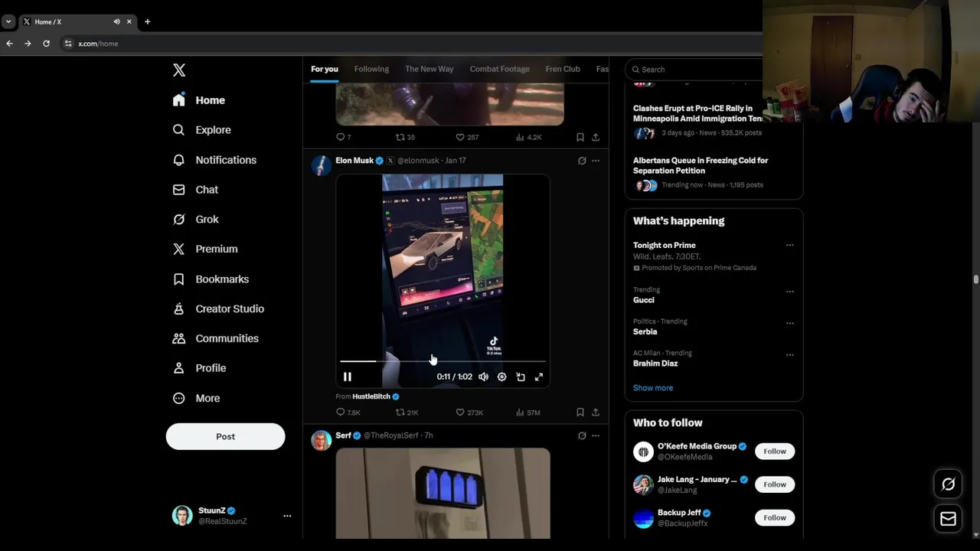Mute the video volume icon
Screen dimensions: 980x551
click(483, 377)
